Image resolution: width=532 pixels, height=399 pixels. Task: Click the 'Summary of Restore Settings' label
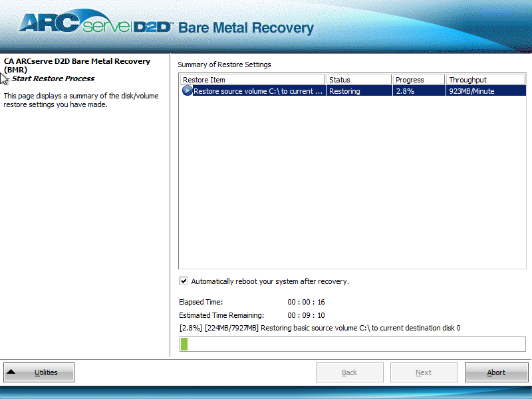point(224,65)
